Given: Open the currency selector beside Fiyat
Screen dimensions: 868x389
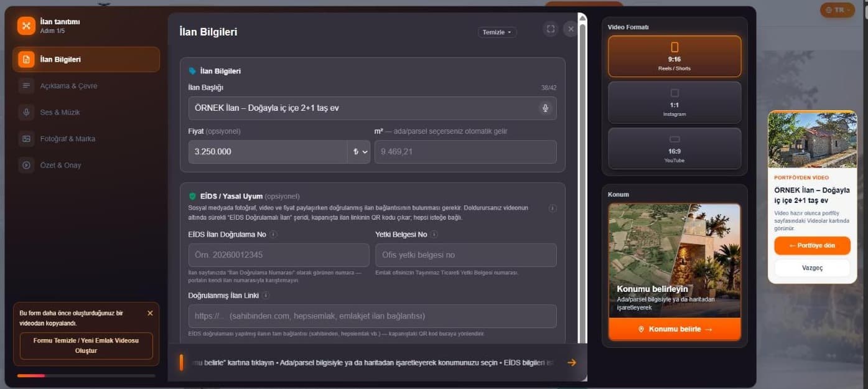Looking at the screenshot, I should 359,152.
